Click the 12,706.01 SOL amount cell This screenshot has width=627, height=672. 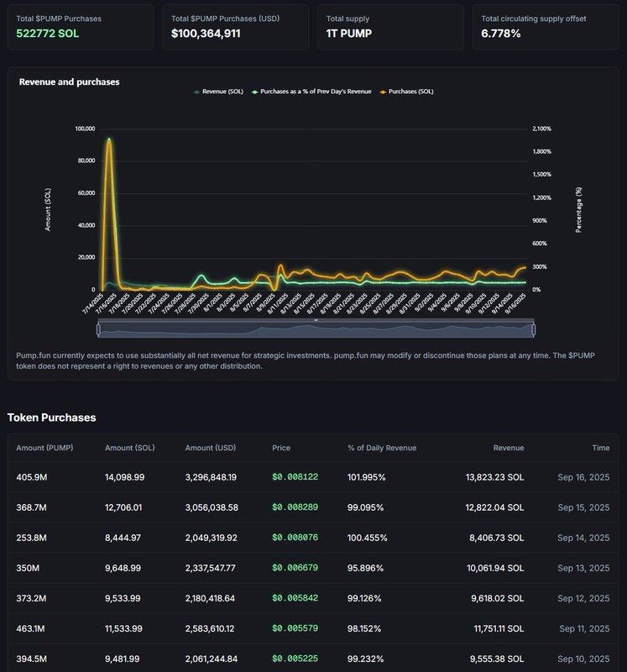(x=123, y=507)
